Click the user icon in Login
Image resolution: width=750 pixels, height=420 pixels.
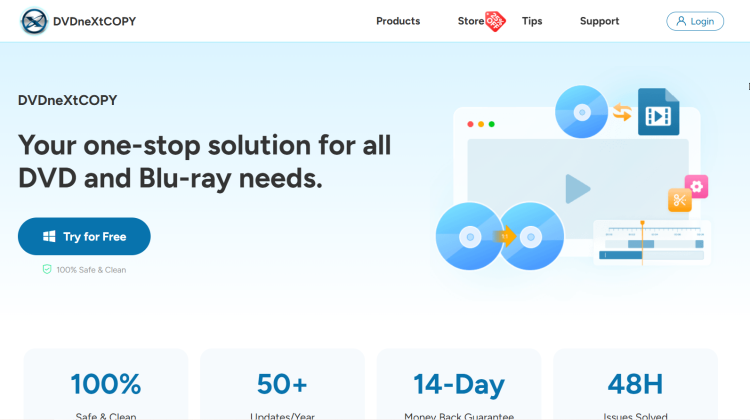(681, 21)
